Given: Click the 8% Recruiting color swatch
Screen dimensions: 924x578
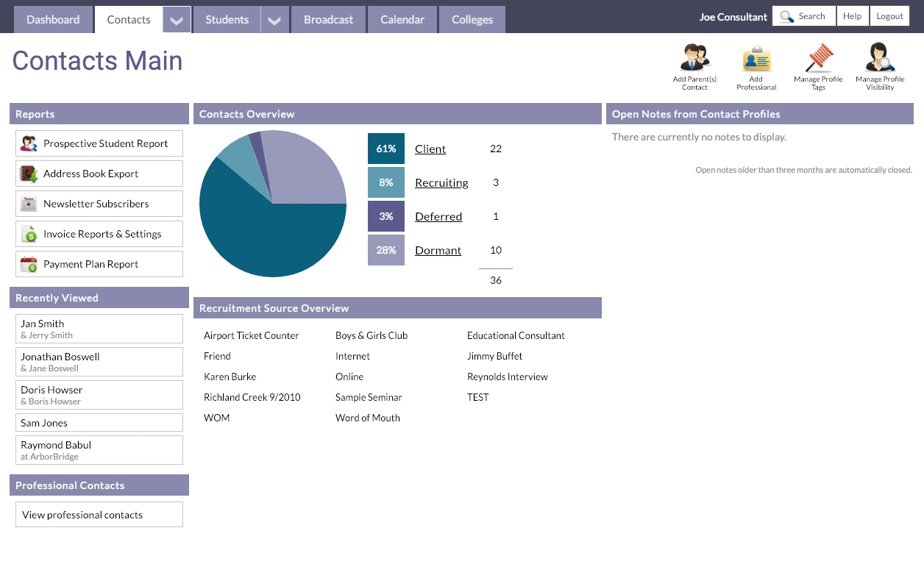Looking at the screenshot, I should (x=386, y=182).
